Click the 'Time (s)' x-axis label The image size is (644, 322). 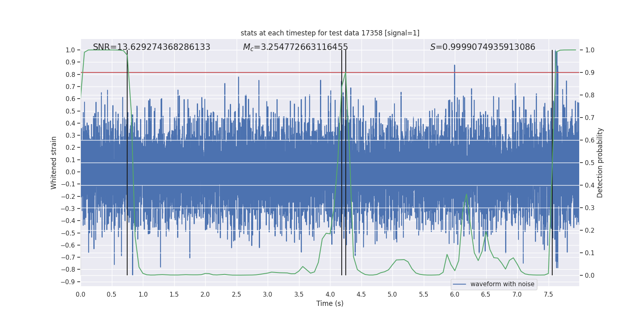[330, 303]
